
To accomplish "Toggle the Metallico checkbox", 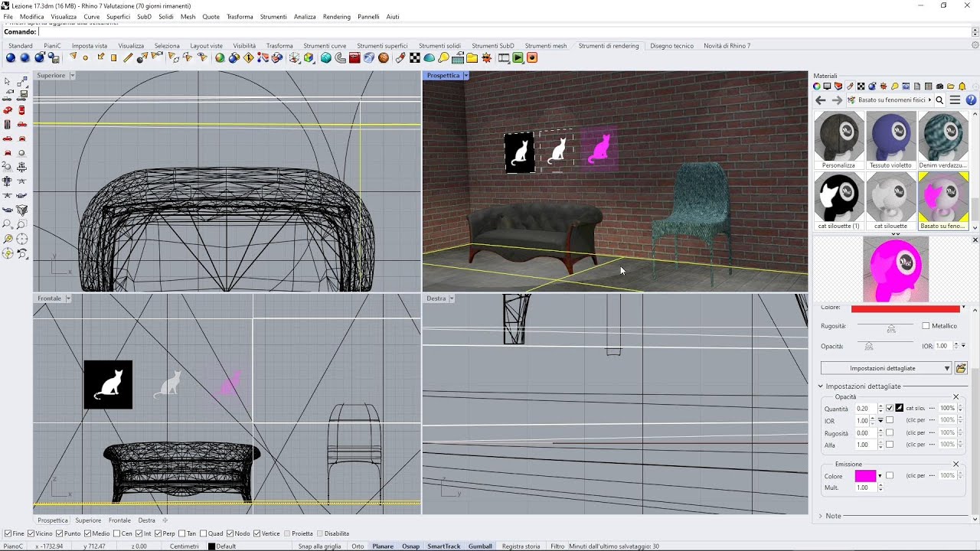I will [926, 326].
